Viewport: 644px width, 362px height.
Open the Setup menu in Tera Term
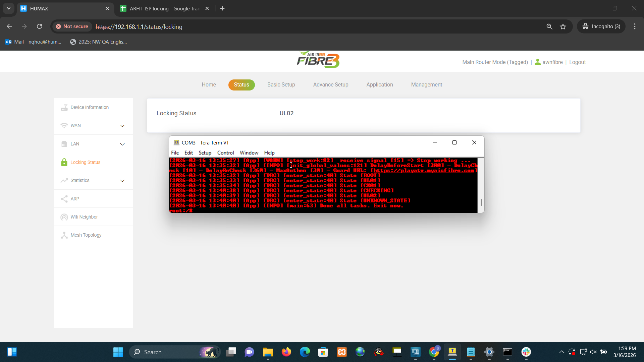click(x=205, y=153)
